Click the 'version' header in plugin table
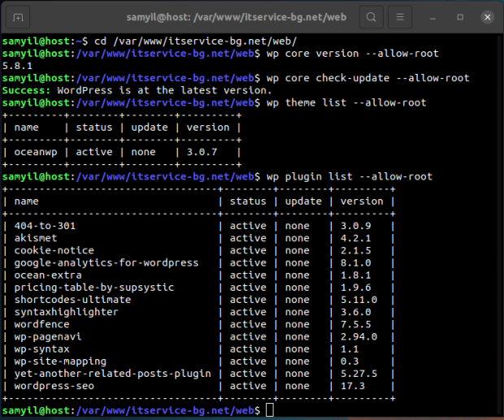 tap(362, 201)
